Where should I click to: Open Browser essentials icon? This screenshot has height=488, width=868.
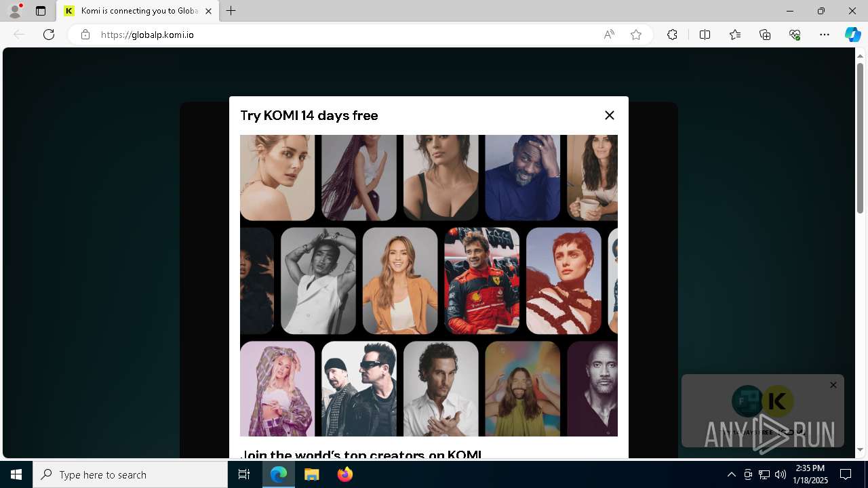795,35
